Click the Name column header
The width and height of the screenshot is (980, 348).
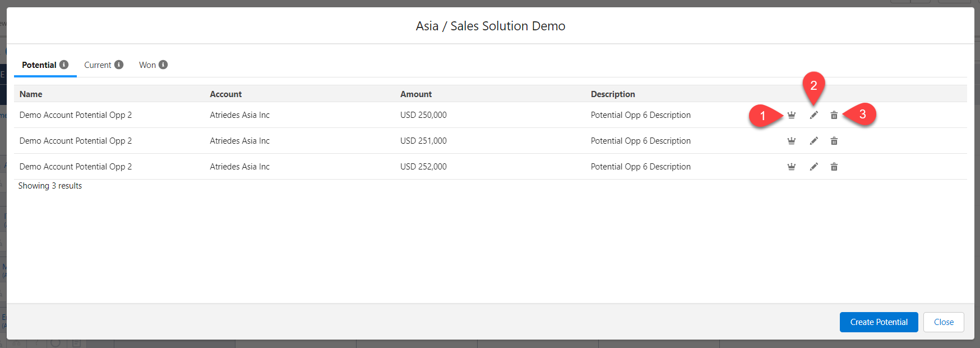click(x=31, y=94)
